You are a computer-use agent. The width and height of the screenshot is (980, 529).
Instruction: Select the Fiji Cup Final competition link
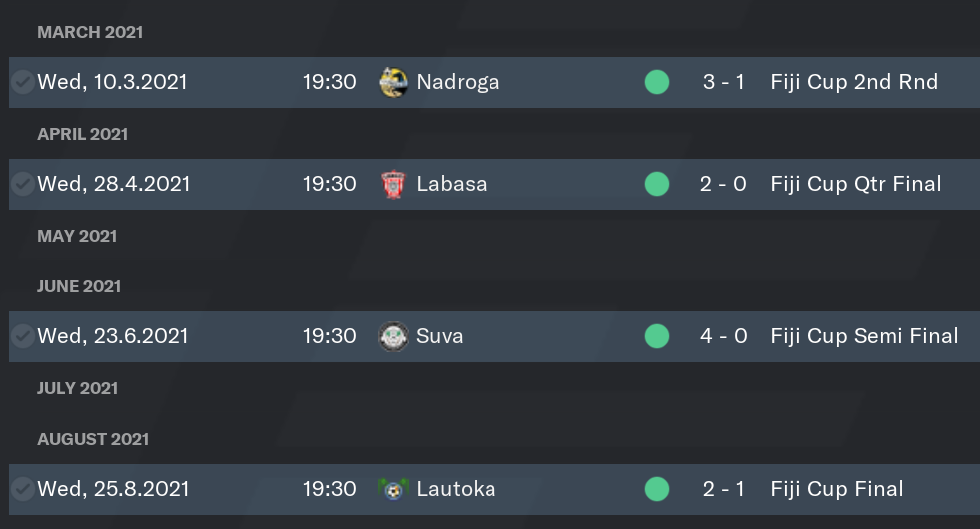click(x=837, y=489)
